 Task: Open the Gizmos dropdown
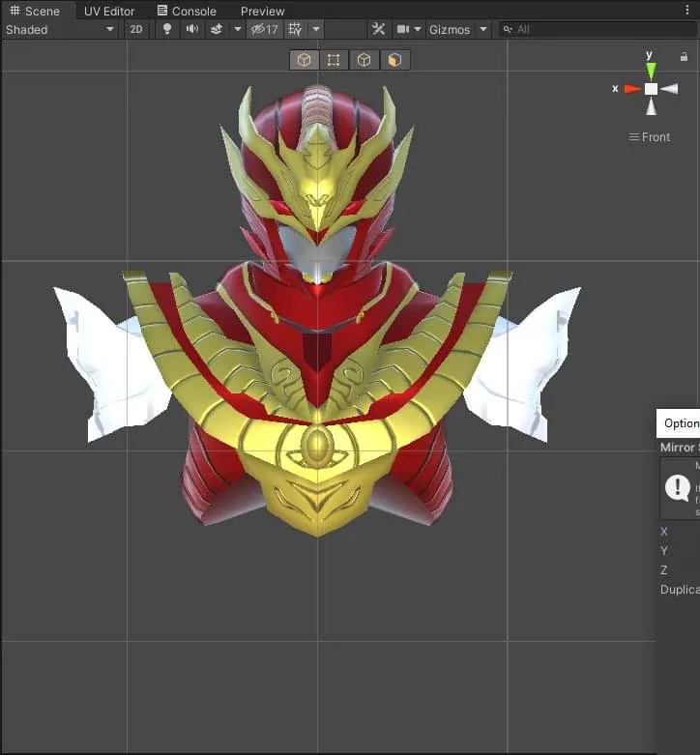pos(458,29)
